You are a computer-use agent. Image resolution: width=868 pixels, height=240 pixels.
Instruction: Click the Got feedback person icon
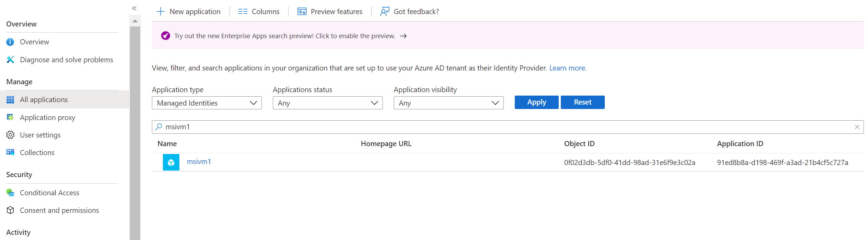pyautogui.click(x=385, y=12)
